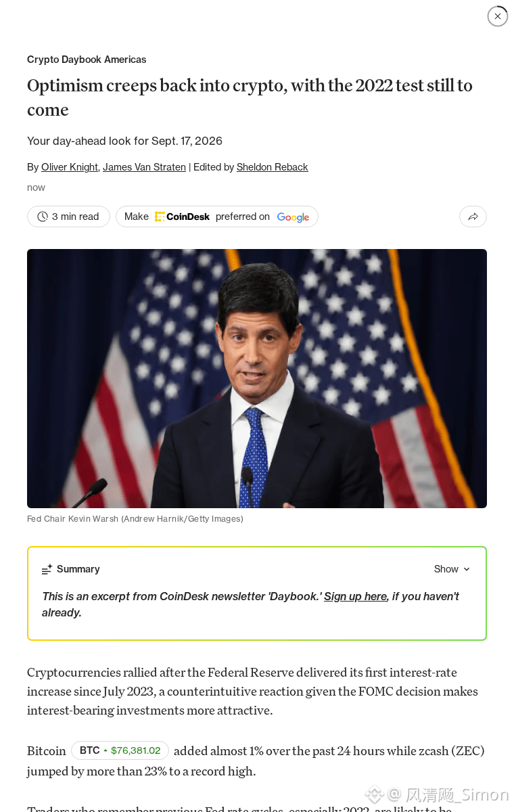Click the article headline about optimism
The height and width of the screenshot is (812, 514).
point(250,97)
